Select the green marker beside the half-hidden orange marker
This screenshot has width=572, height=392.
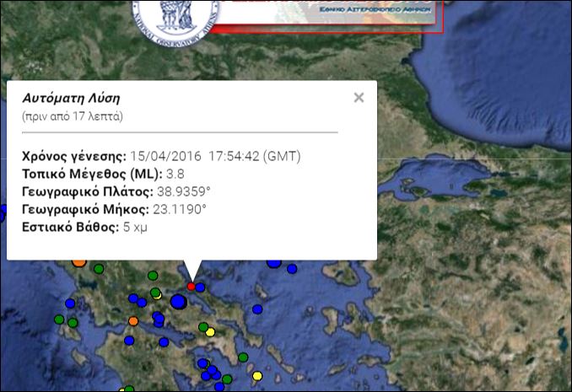pyautogui.click(x=99, y=269)
